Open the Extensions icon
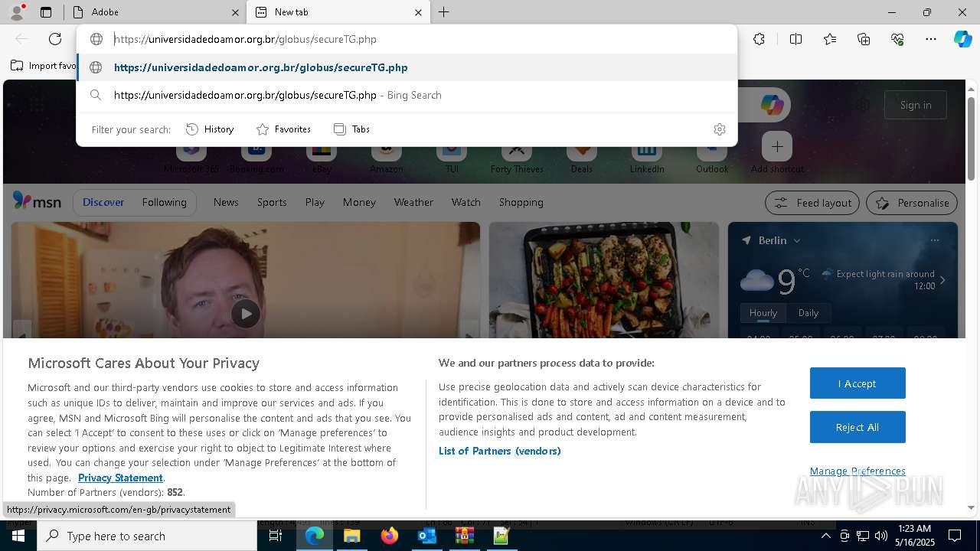Viewport: 980px width, 551px height. 759,39
